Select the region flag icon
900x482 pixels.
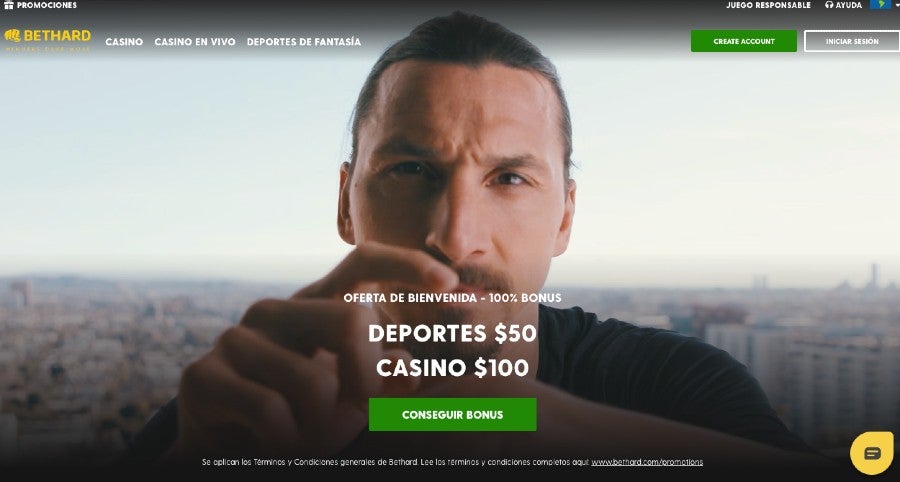(880, 5)
